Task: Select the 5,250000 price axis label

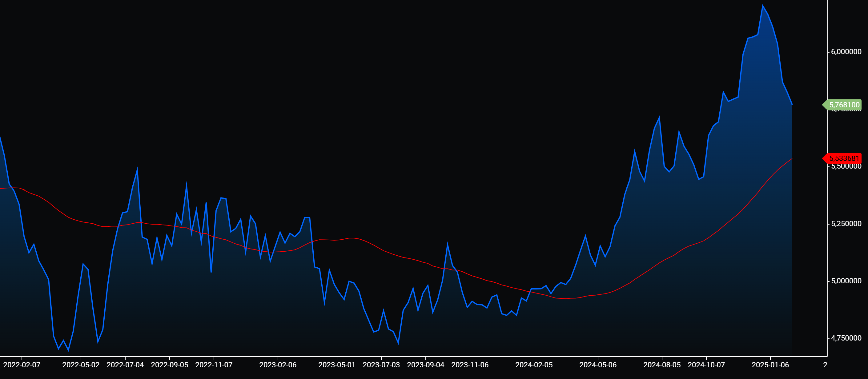Action: [846, 224]
